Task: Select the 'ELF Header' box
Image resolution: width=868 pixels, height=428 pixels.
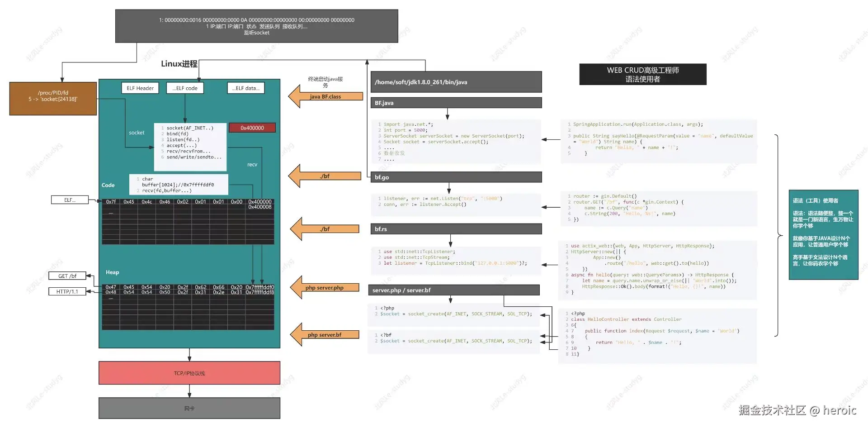Action: pyautogui.click(x=140, y=88)
